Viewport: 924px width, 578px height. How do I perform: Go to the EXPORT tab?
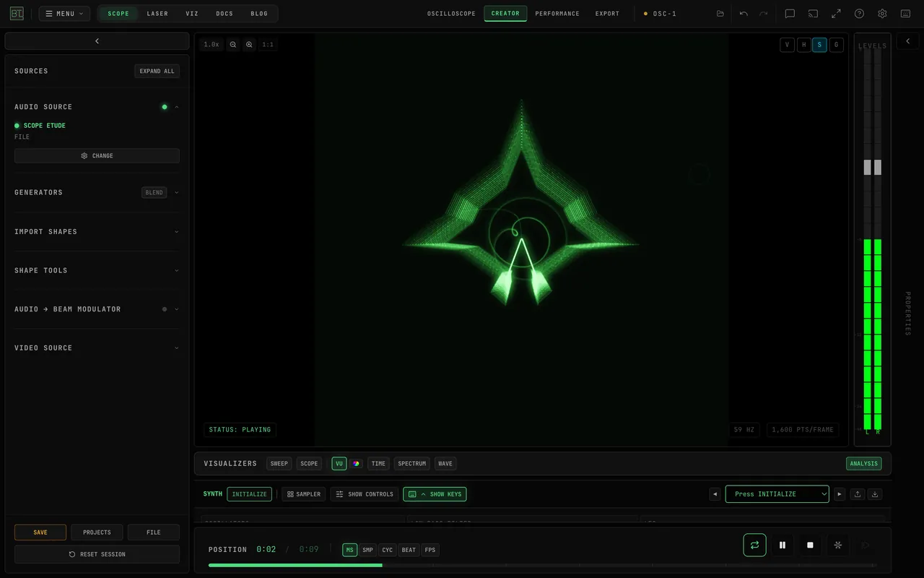click(x=607, y=14)
